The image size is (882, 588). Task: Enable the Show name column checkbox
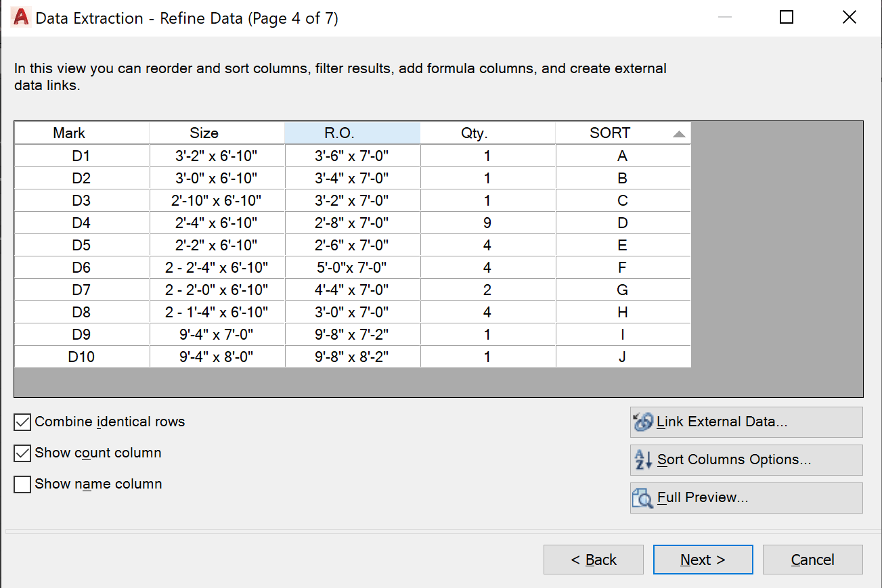tap(22, 484)
